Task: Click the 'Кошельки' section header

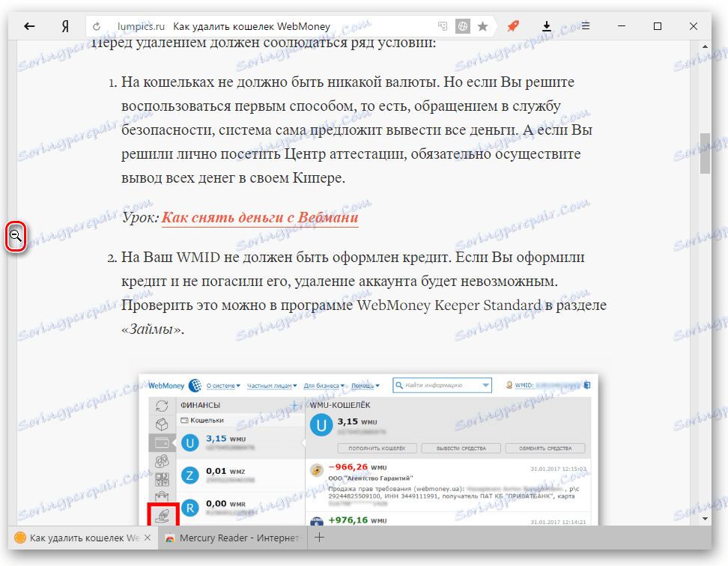Action: (202, 420)
